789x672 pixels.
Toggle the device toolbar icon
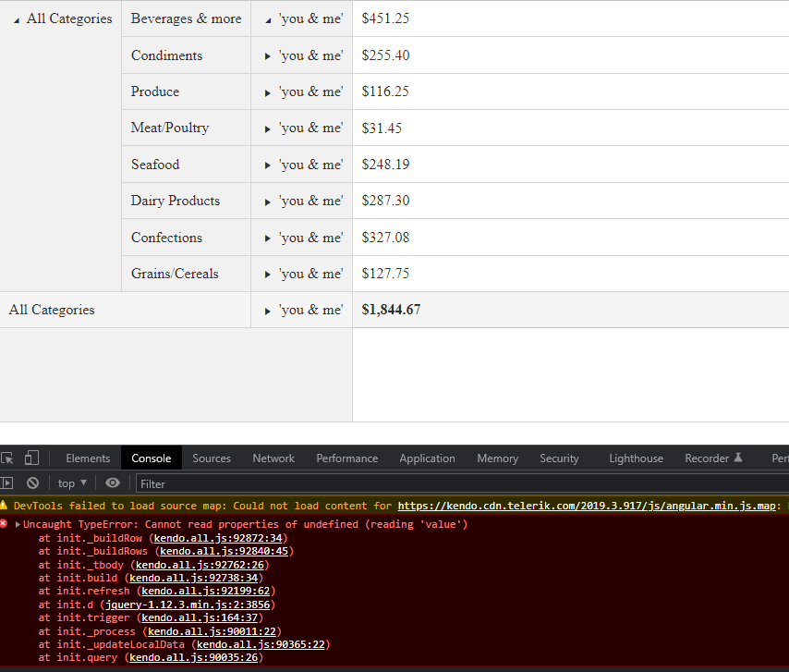(31, 458)
